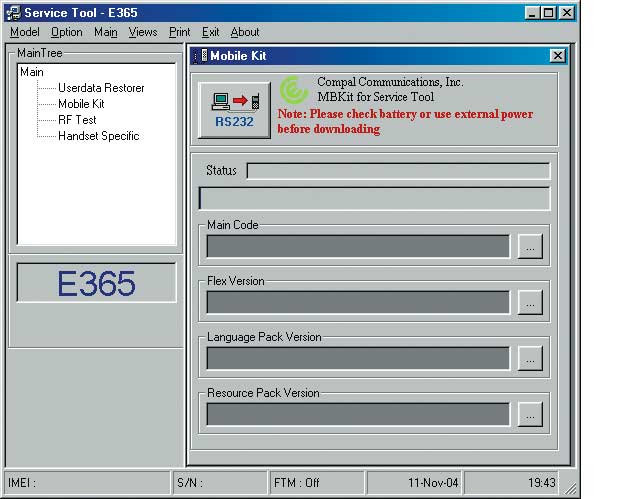The height and width of the screenshot is (499, 641).
Task: Browse for the Resource Pack Version file
Action: tap(530, 414)
